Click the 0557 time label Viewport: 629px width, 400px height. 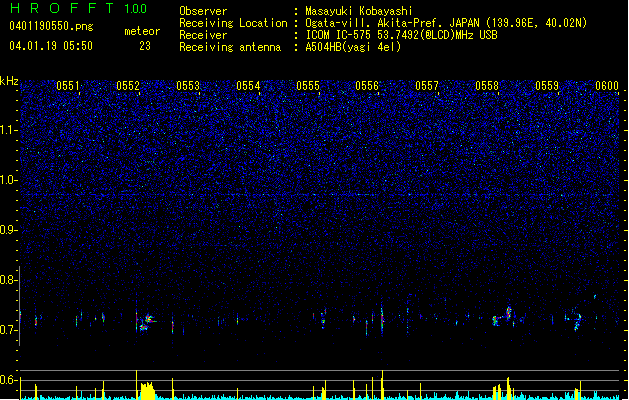click(x=427, y=86)
